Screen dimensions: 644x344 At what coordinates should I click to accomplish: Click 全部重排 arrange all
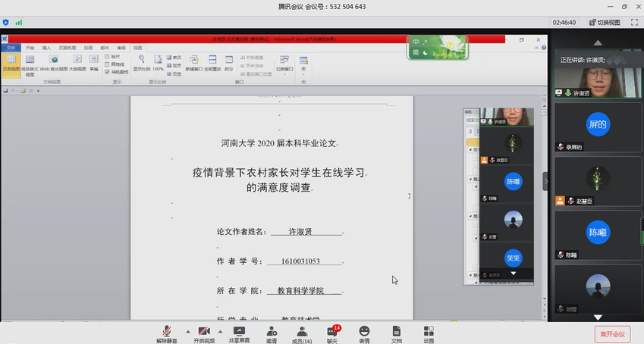point(212,63)
